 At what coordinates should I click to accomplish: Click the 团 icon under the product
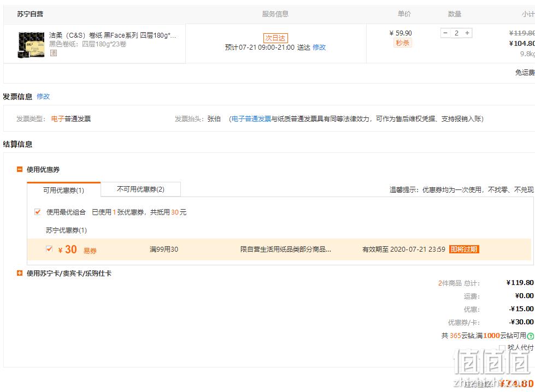tap(54, 53)
